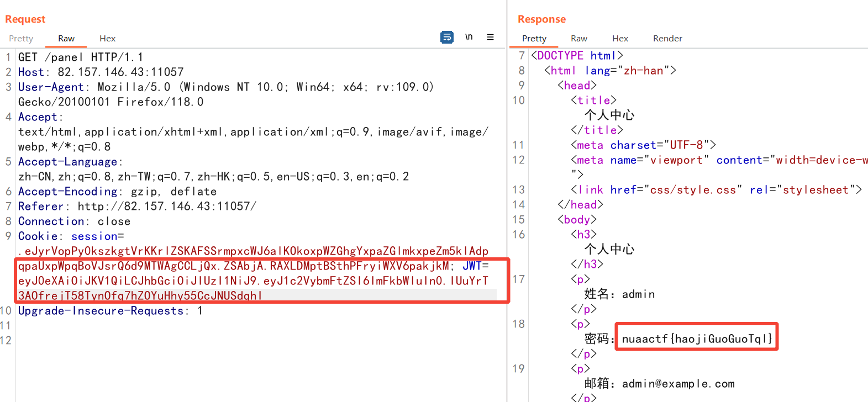868x402 pixels.
Task: Open the Response Hex tab
Action: [620, 39]
